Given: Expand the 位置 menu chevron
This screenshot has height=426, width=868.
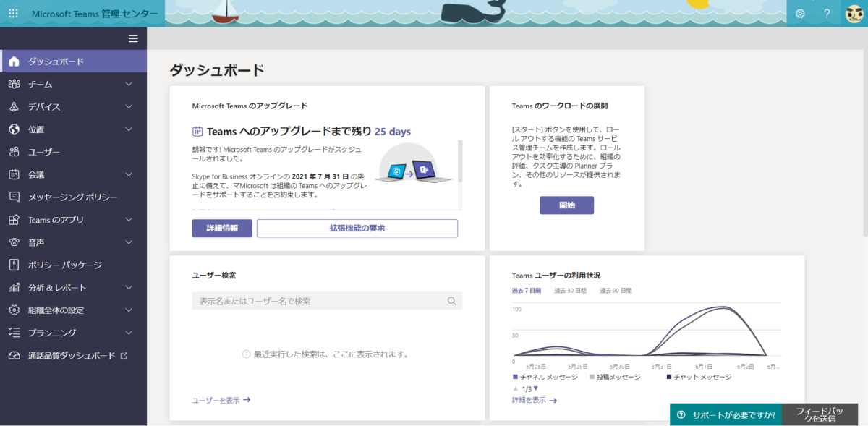Looking at the screenshot, I should [129, 129].
